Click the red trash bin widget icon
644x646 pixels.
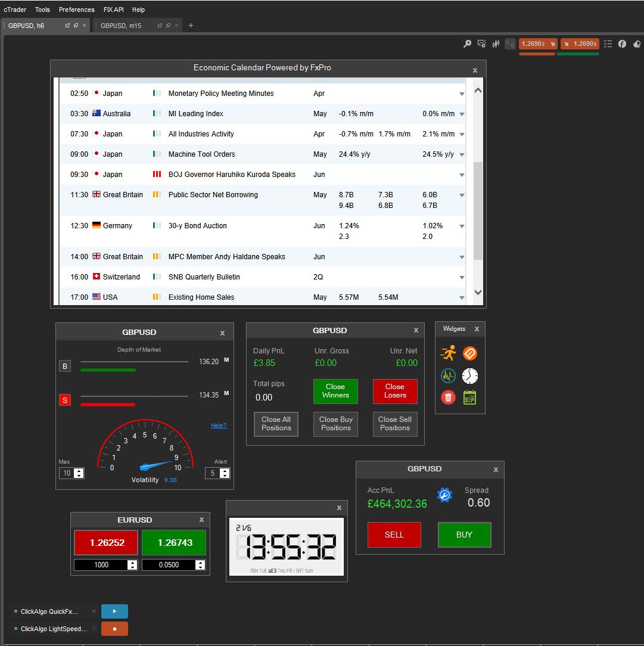click(448, 397)
